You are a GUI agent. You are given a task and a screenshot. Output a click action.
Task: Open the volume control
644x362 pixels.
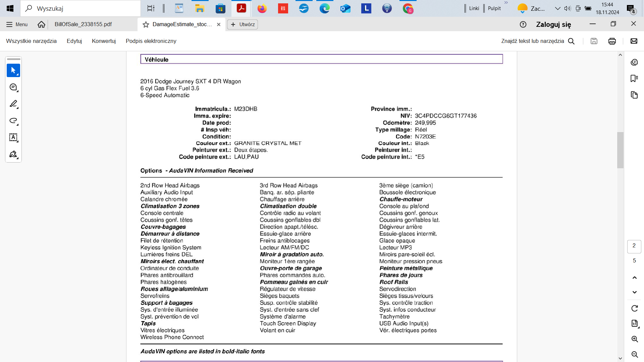coord(568,8)
